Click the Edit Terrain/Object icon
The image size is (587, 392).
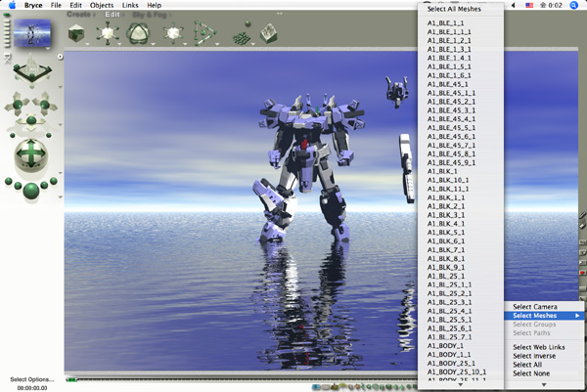pos(268,33)
